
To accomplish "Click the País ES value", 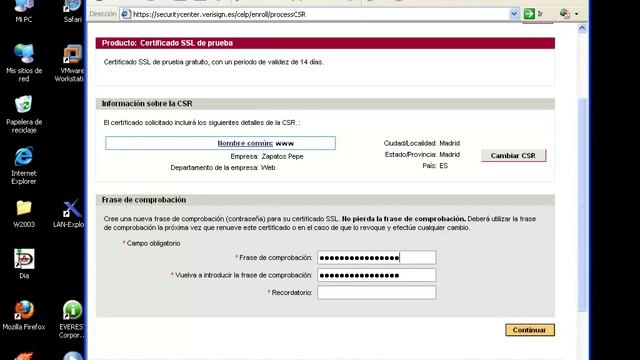I will pyautogui.click(x=443, y=166).
